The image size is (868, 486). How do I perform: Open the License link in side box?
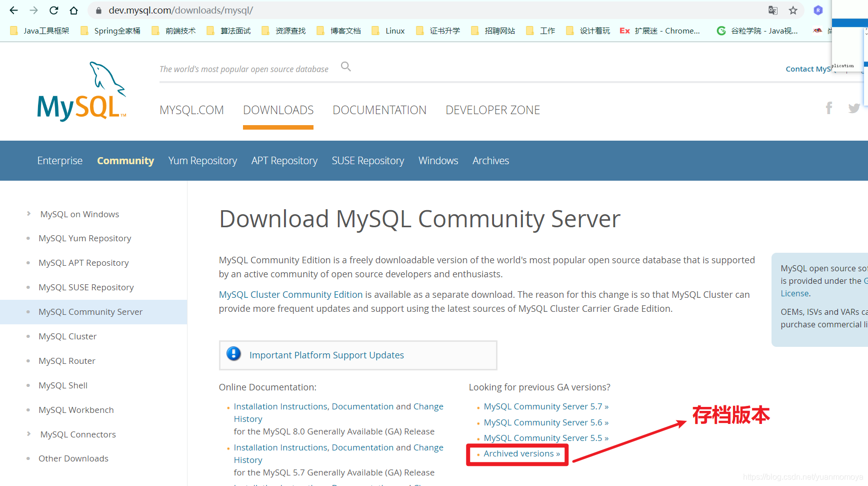pyautogui.click(x=794, y=293)
